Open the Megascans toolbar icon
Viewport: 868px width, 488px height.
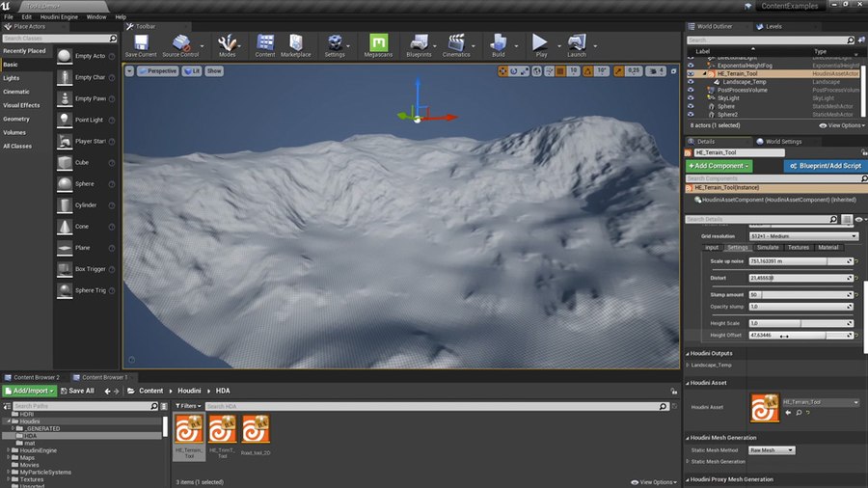click(x=378, y=45)
